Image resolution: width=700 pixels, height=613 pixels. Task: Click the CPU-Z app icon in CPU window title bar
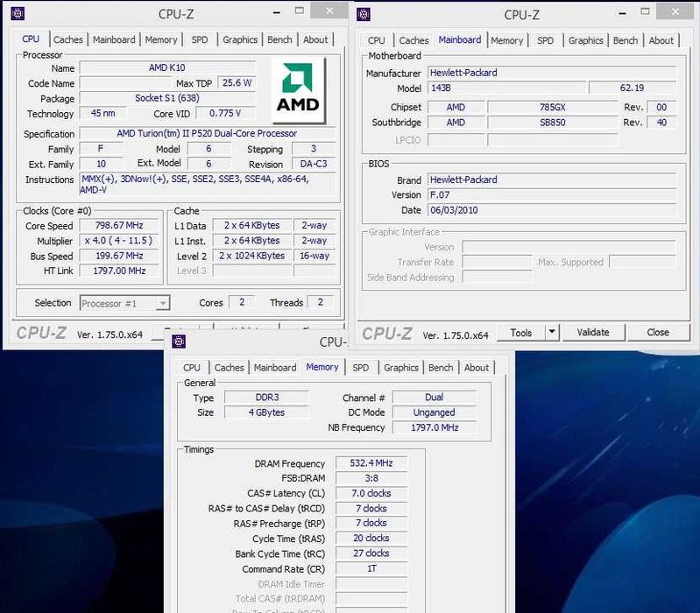pos(18,13)
